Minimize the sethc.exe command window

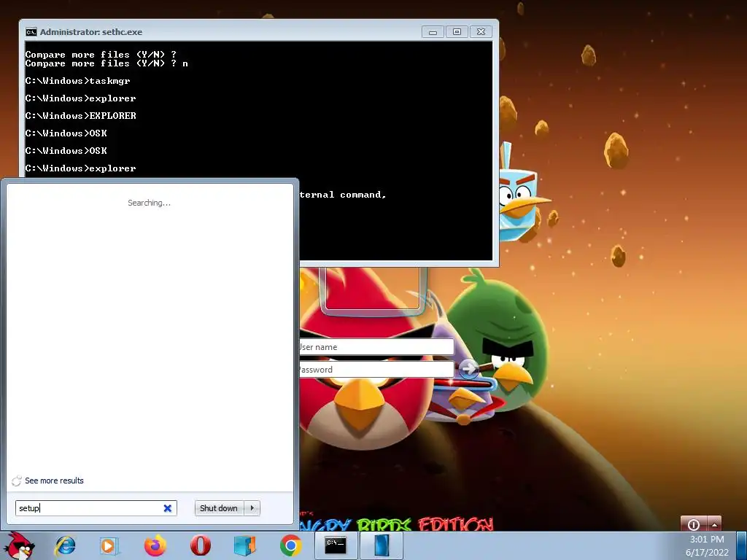click(433, 32)
